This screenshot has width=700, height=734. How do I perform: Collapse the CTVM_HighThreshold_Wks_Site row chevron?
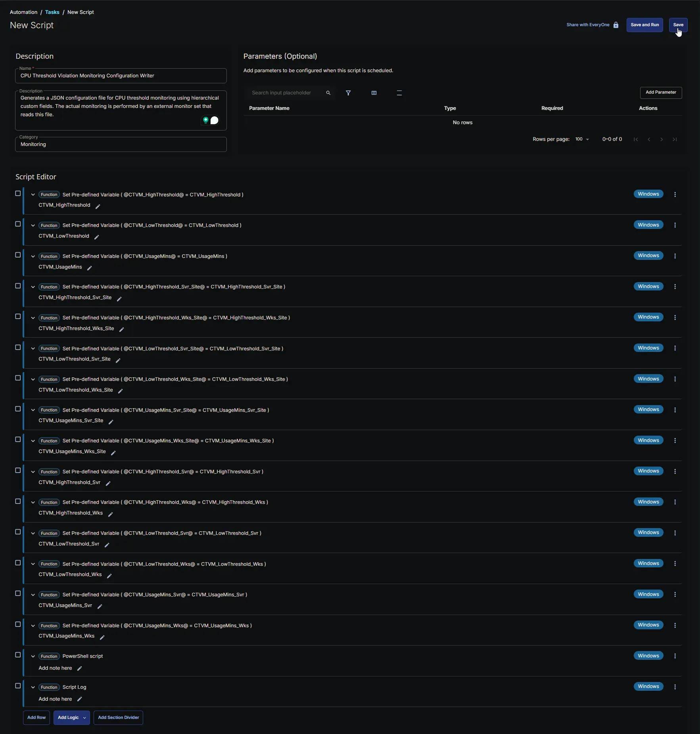(33, 318)
